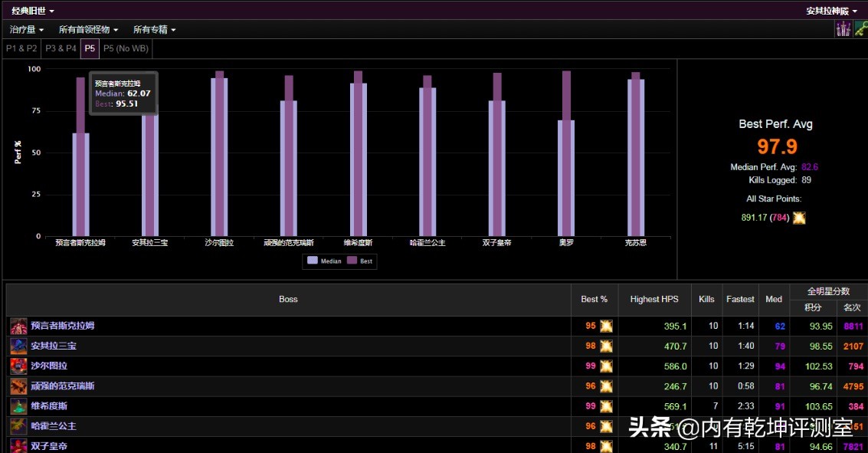The width and height of the screenshot is (868, 453).
Task: Click the 维希度斯 boss portrait icon
Action: tap(18, 405)
